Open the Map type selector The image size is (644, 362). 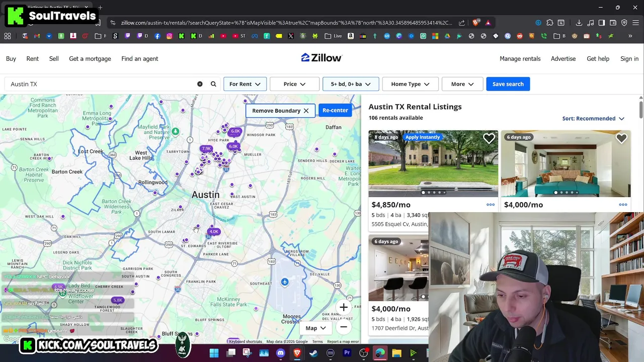pyautogui.click(x=316, y=328)
